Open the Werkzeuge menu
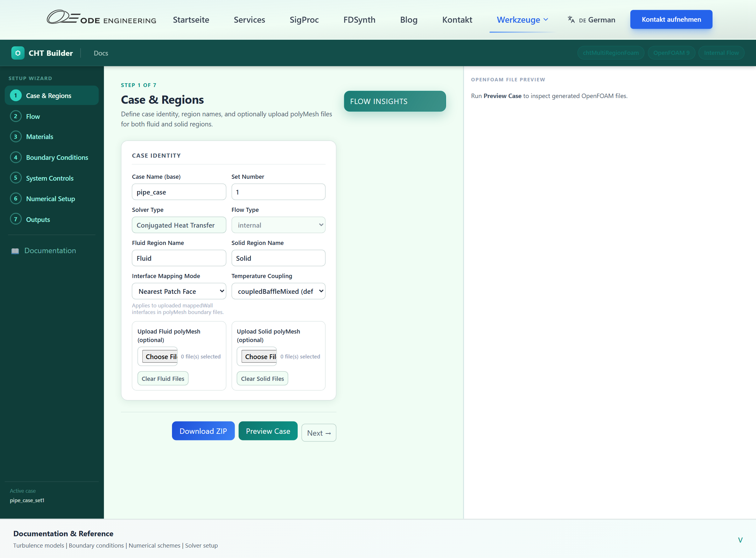Screen dimensions: 756x558 (522, 20)
